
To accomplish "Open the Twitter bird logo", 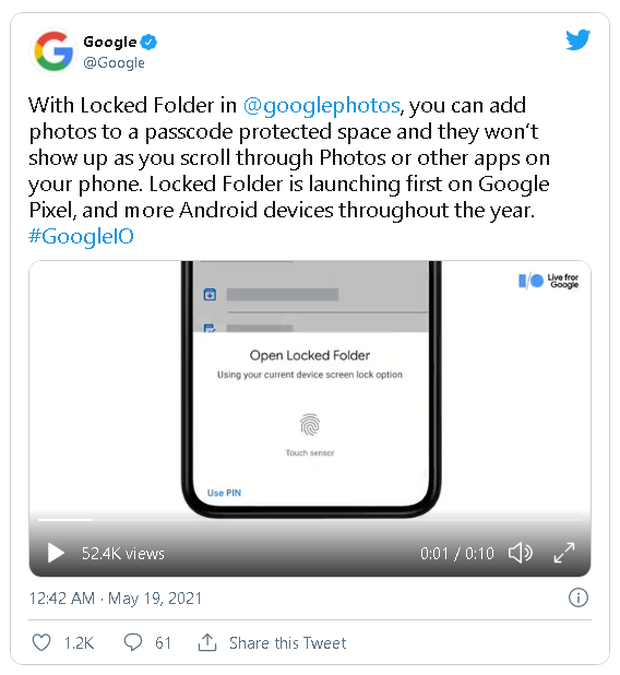I will point(577,41).
